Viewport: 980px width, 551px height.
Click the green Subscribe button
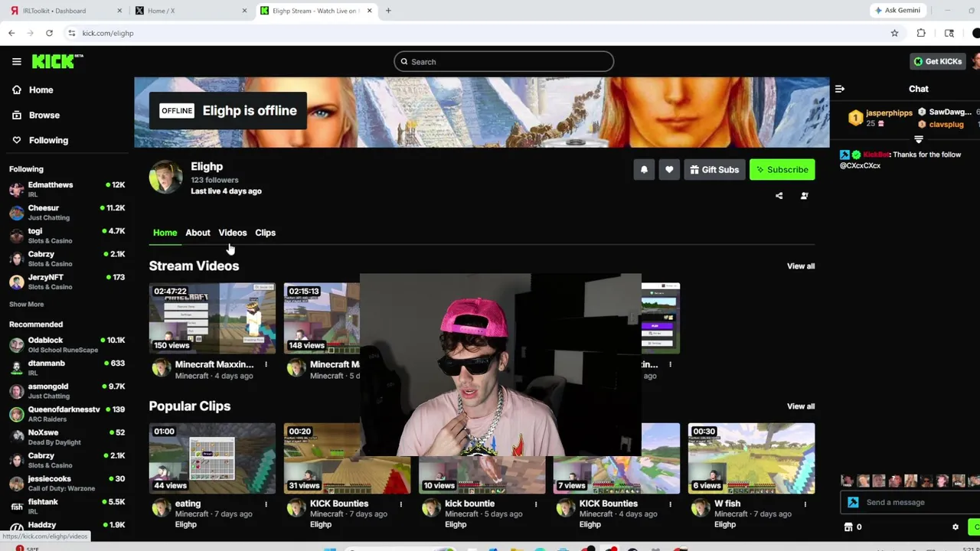click(x=782, y=170)
